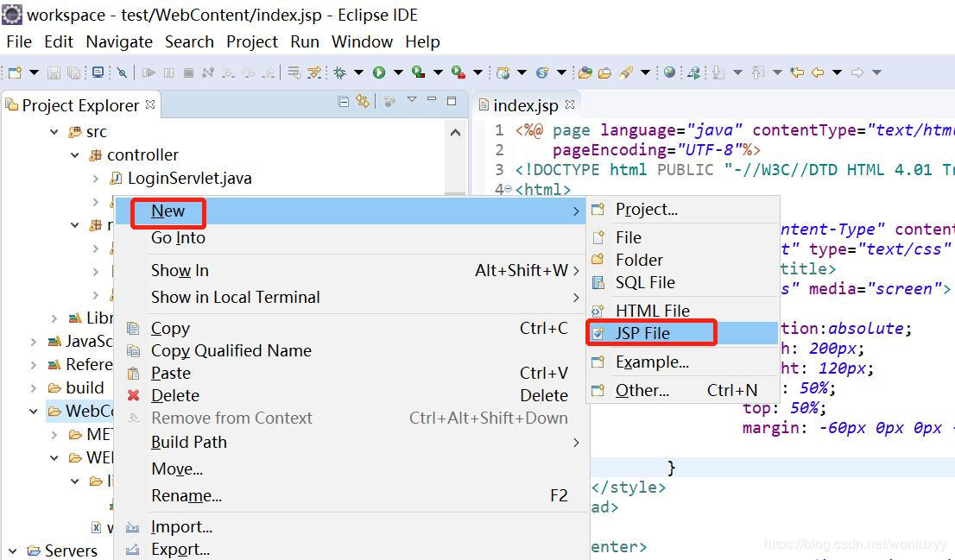Select JSP File in New submenu
Viewport: 955px width, 560px height.
tap(683, 334)
